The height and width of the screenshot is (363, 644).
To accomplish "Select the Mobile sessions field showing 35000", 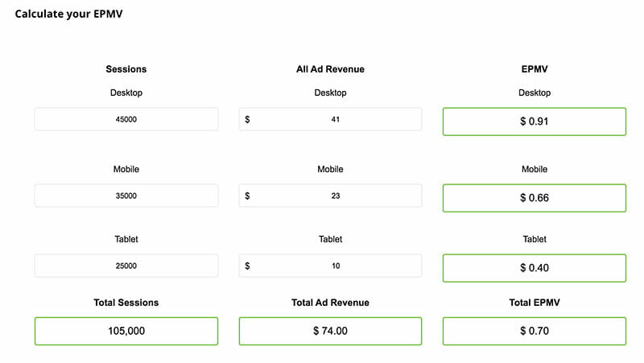I will click(126, 196).
